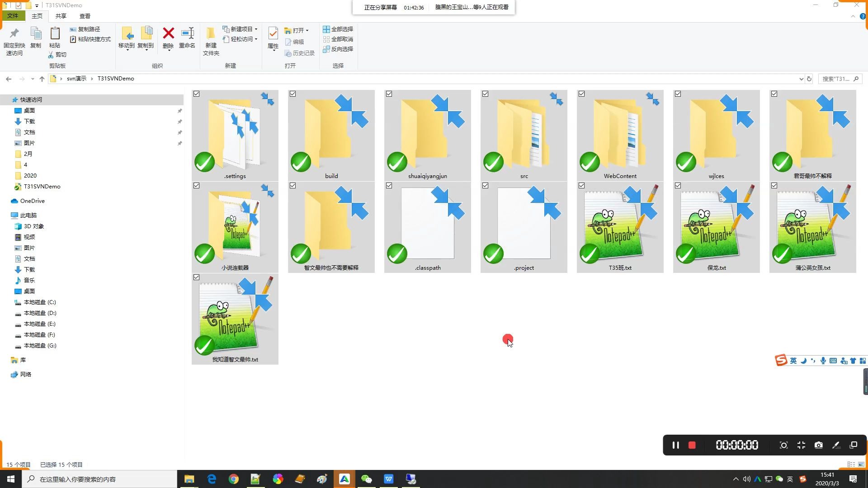This screenshot has height=488, width=868.
Task: Toggle the checkbox on .classpath file
Action: 389,186
